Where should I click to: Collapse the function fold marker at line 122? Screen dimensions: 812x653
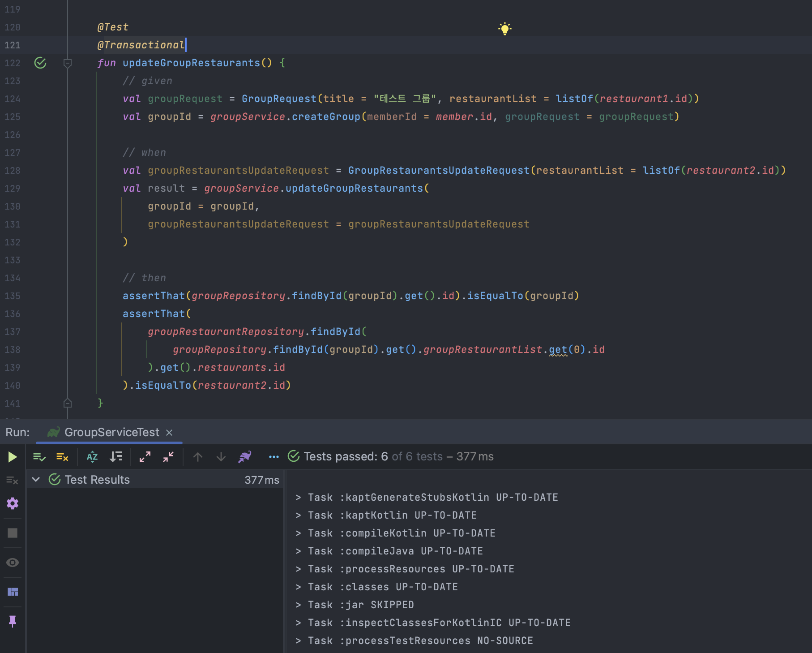[68, 63]
